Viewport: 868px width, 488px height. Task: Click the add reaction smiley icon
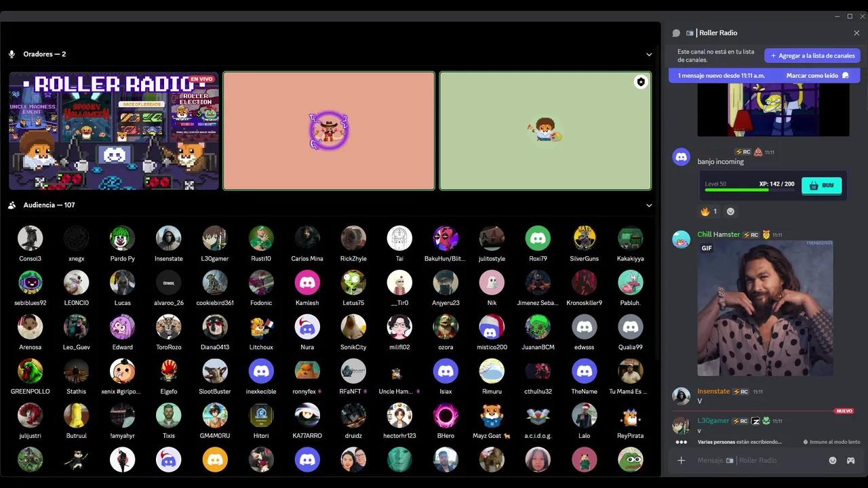[x=730, y=211]
